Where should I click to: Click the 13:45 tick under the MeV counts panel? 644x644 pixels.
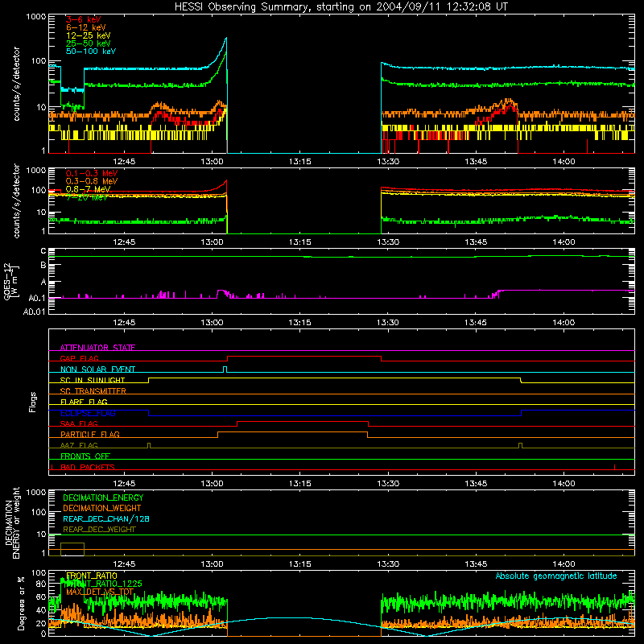point(476,242)
